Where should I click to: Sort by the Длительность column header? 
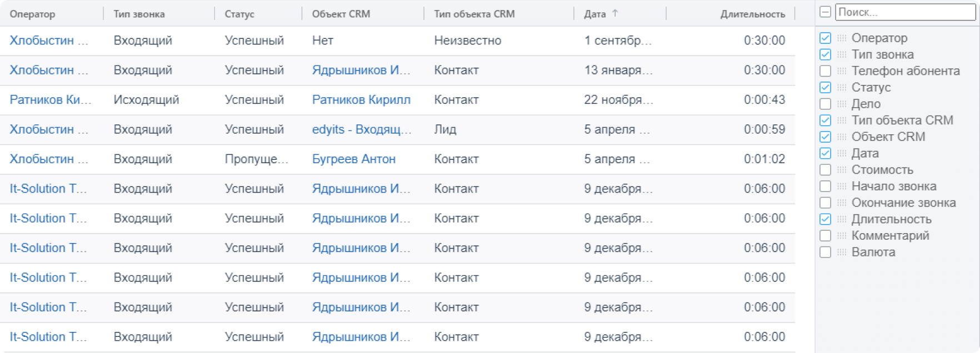coord(752,14)
